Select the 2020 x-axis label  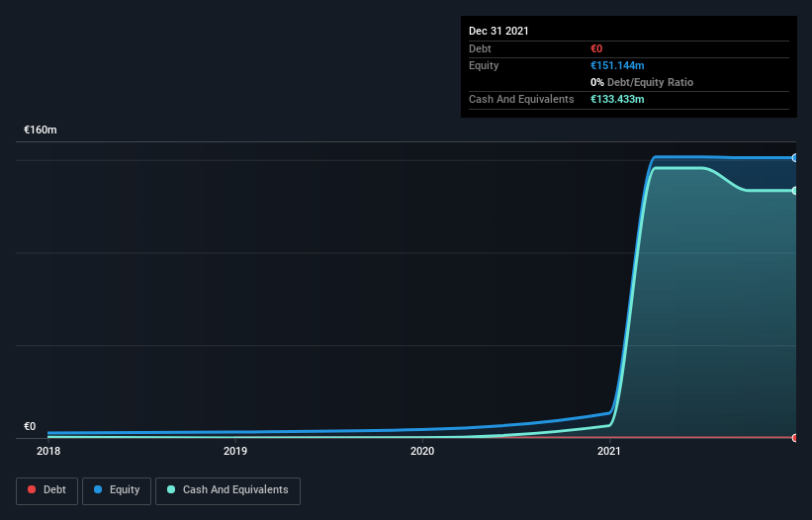coord(422,451)
